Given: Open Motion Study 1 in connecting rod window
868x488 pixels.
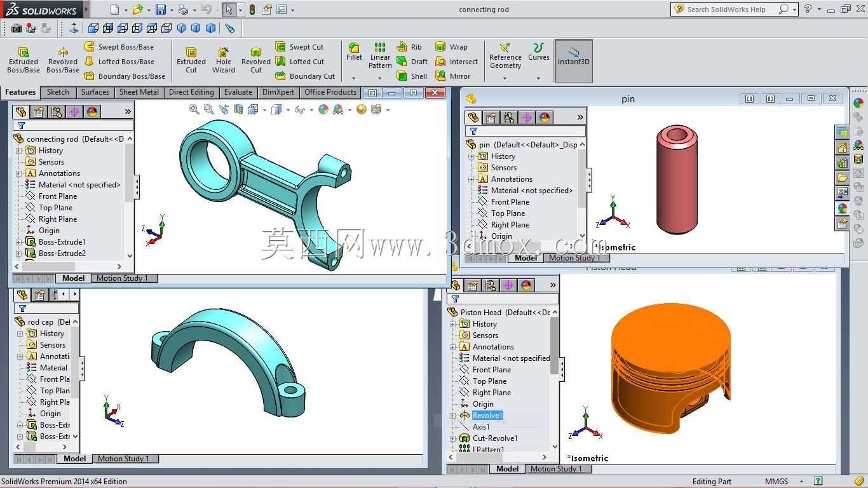Looking at the screenshot, I should [x=123, y=278].
